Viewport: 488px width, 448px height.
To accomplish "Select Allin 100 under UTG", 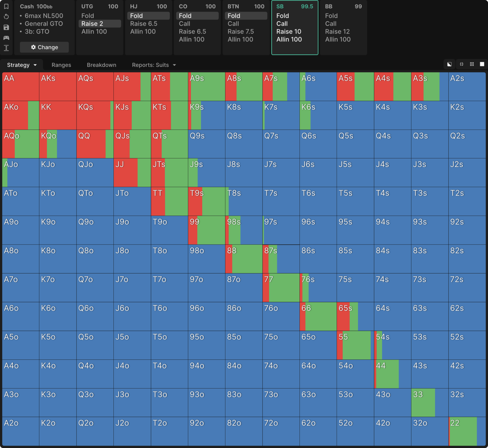I will (x=94, y=31).
